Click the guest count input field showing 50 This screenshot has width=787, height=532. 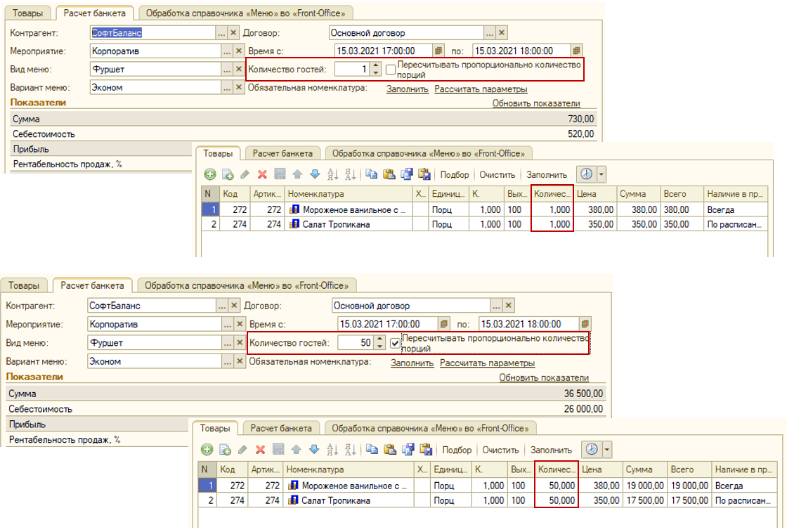pos(356,342)
